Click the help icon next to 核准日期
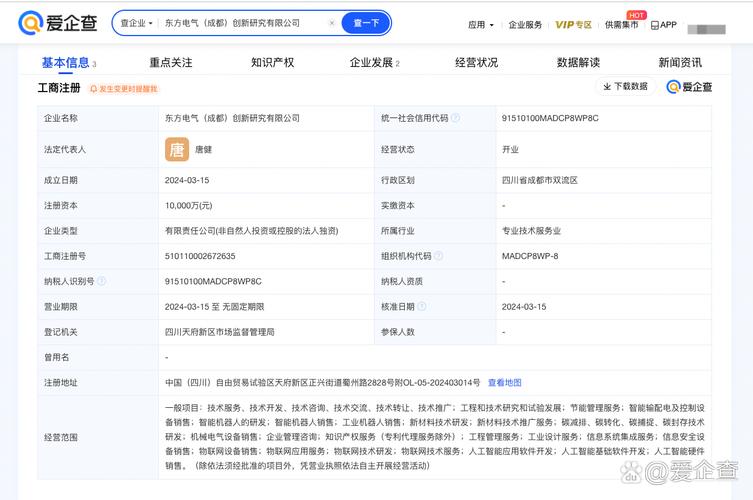 point(422,306)
